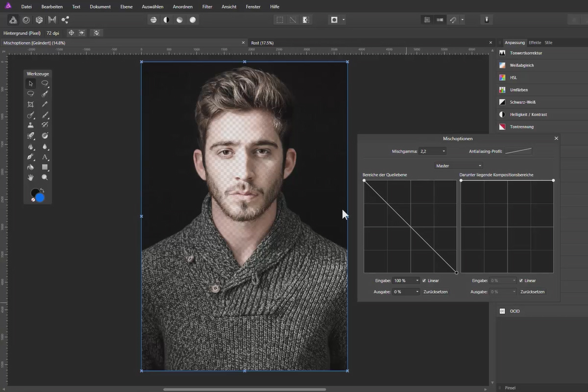Click the blue secondary color swatch
This screenshot has height=392, width=588.
(x=40, y=197)
